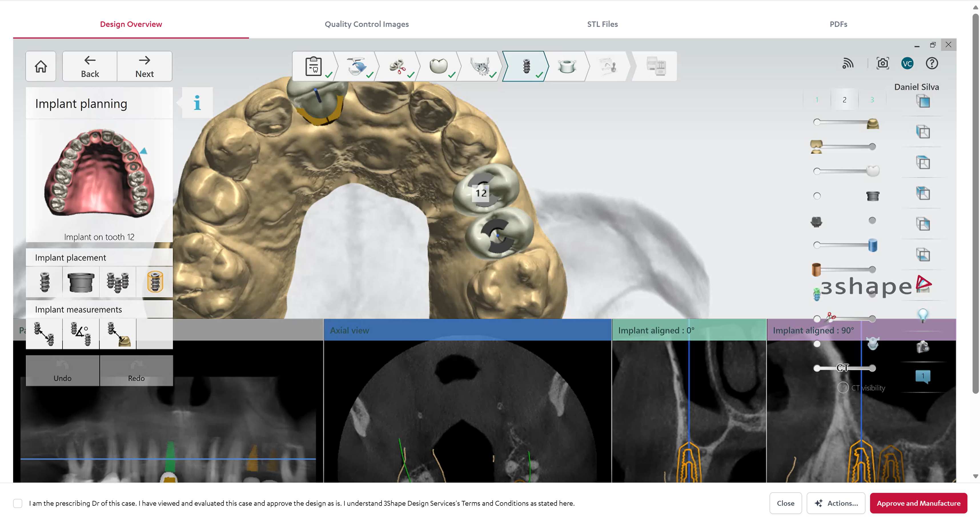980x520 pixels.
Task: Open the order form workflow step
Action: tap(314, 66)
